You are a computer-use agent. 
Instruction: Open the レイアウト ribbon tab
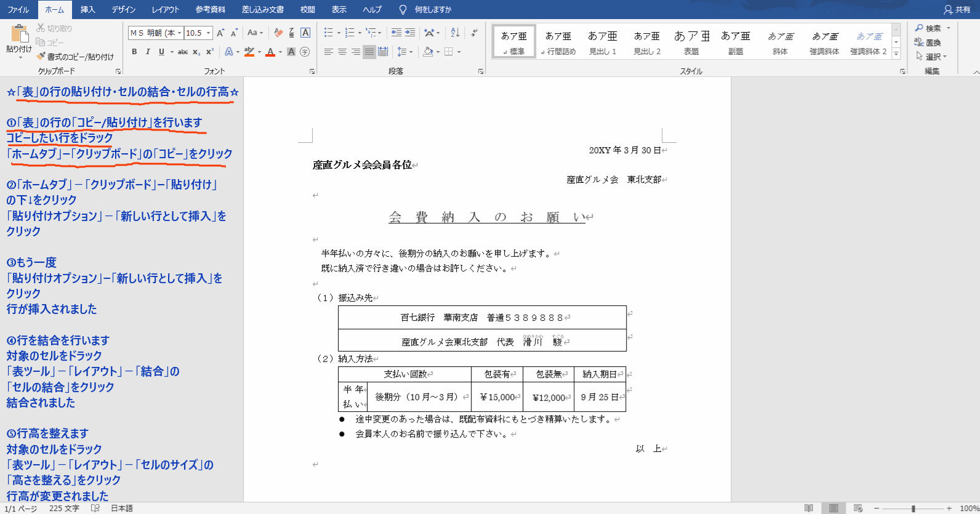point(166,9)
